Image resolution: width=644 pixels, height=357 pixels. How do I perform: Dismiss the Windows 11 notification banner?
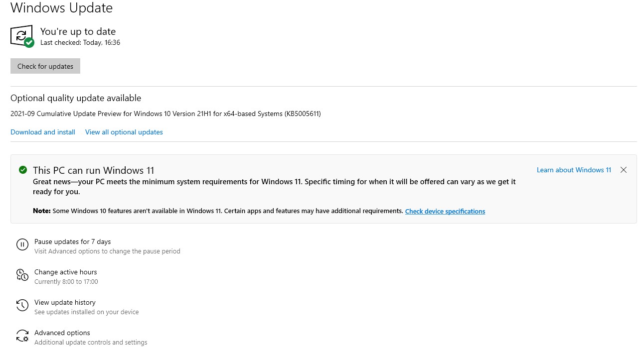pyautogui.click(x=624, y=170)
